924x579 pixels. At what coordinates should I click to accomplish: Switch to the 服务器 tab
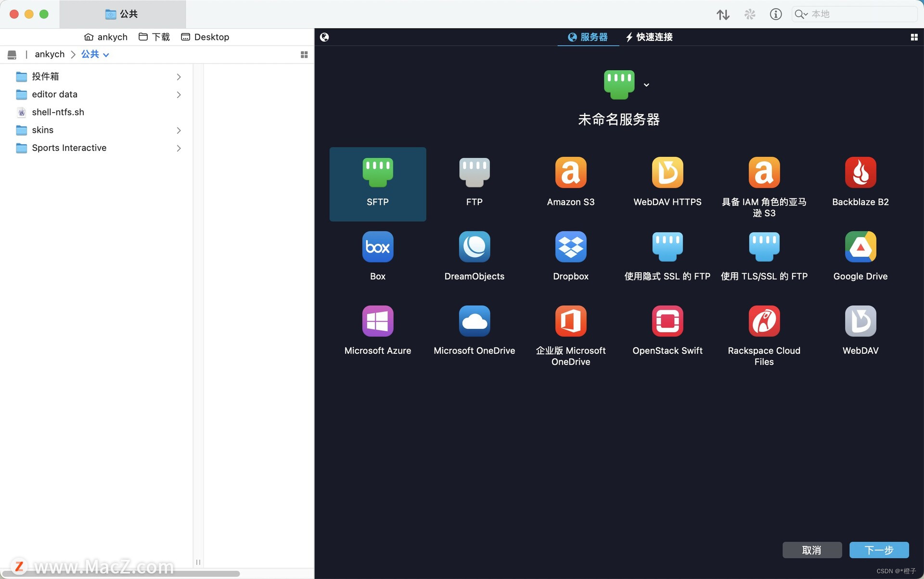(588, 37)
